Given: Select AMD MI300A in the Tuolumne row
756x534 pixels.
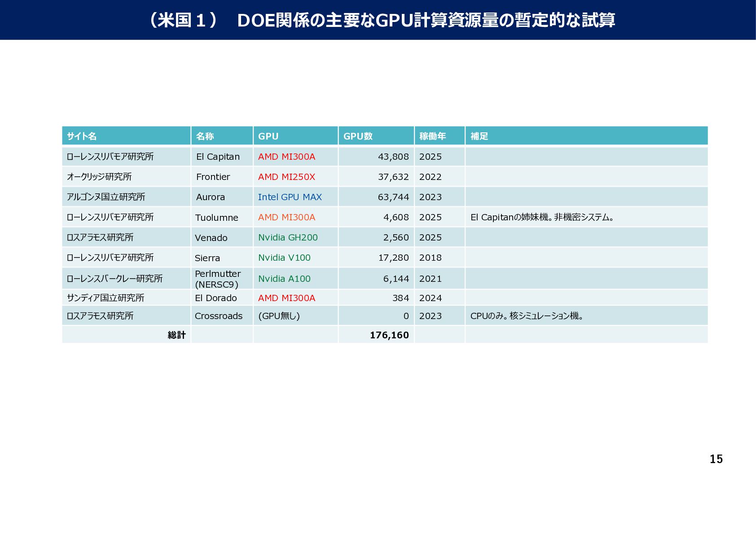Looking at the screenshot, I should (x=286, y=217).
